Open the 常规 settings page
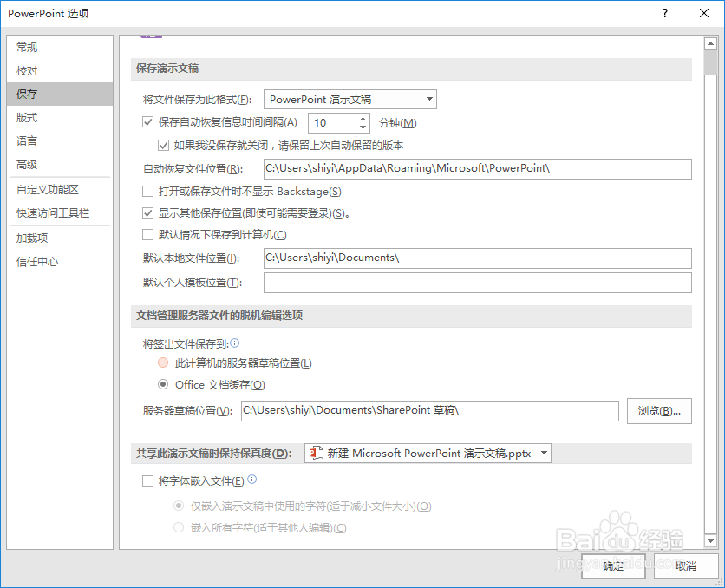 pyautogui.click(x=26, y=47)
